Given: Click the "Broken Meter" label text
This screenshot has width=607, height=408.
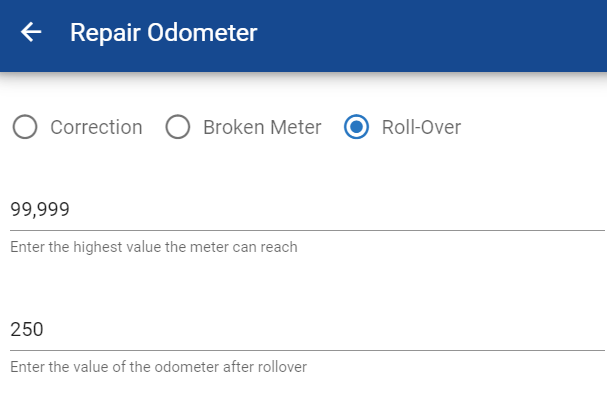Looking at the screenshot, I should 262,127.
